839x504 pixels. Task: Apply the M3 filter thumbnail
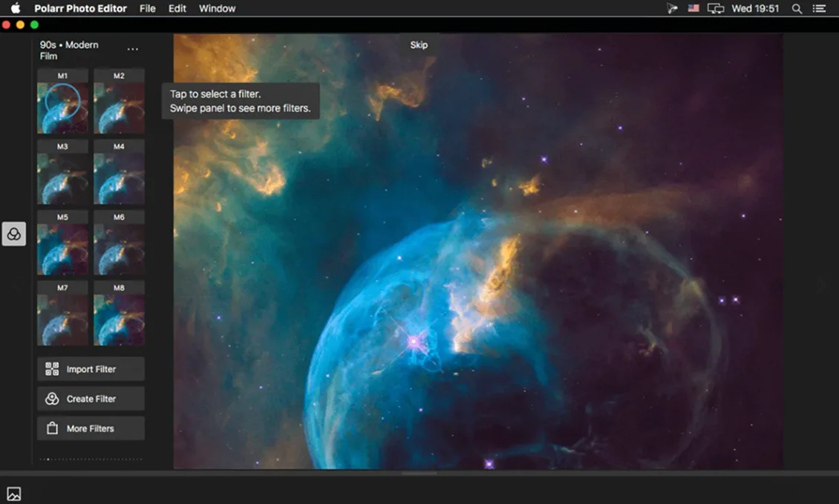click(62, 172)
